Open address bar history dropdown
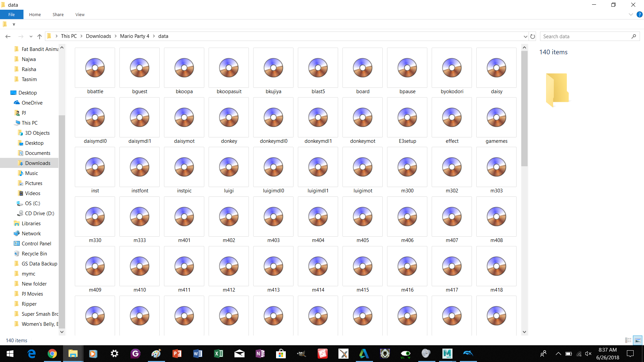644x362 pixels. [525, 36]
